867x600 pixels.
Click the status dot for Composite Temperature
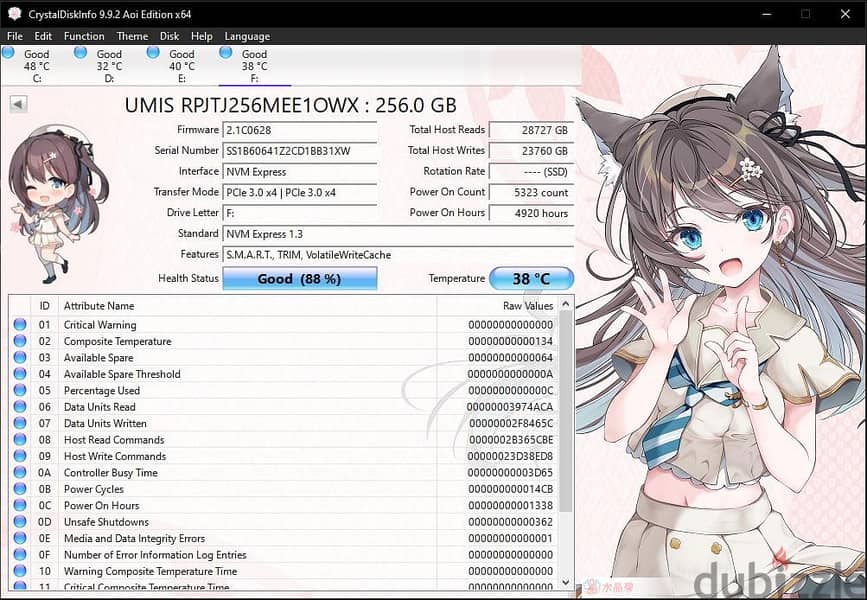tap(20, 341)
